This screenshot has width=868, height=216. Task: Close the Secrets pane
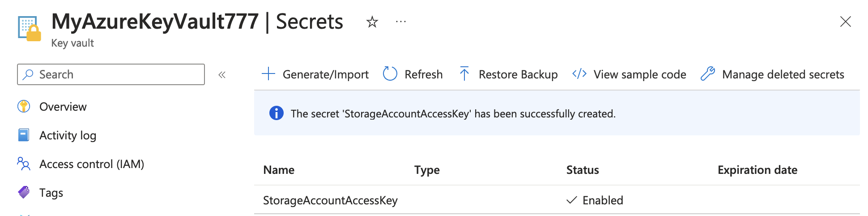845,22
